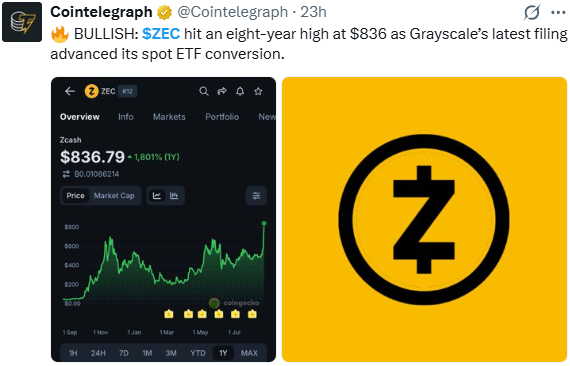570x366 pixels.
Task: Click the $ZEC cashtag link
Action: (161, 34)
